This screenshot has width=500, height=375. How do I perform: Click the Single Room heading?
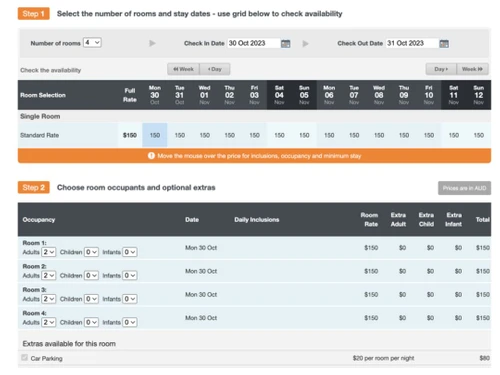pos(40,116)
